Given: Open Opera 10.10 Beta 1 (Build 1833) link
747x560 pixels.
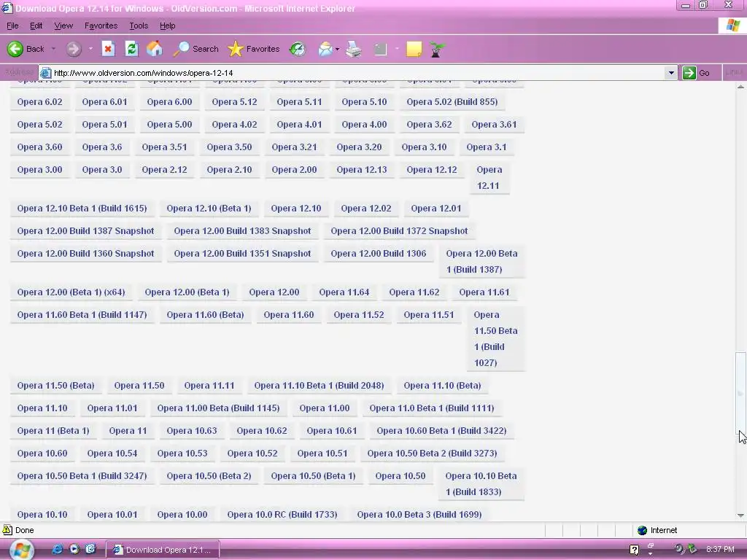Looking at the screenshot, I should click(481, 484).
